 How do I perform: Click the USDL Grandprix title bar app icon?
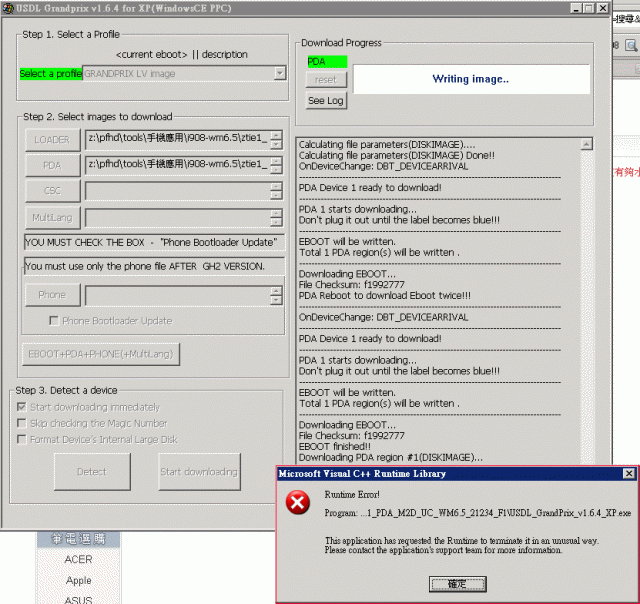8,8
